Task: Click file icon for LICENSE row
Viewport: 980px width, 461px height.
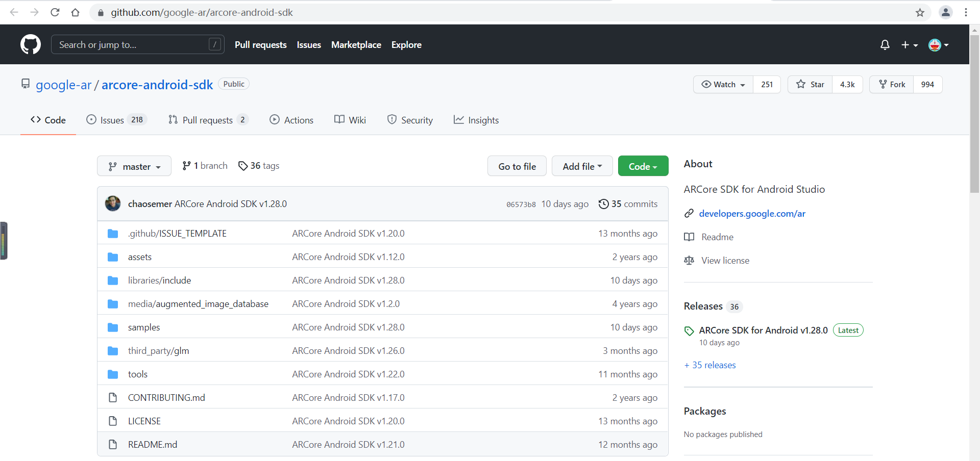Action: pyautogui.click(x=113, y=421)
